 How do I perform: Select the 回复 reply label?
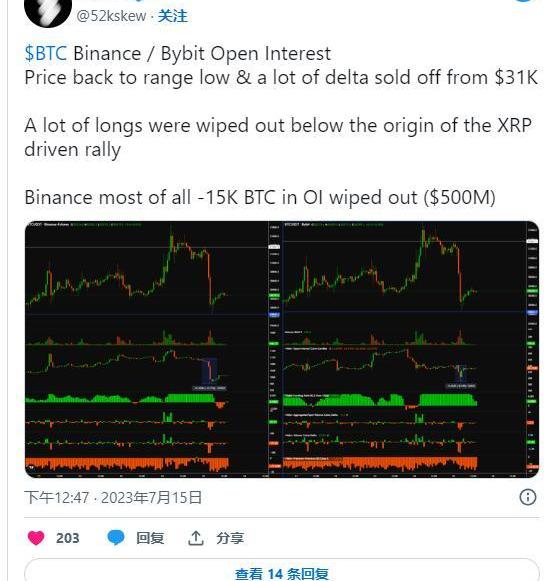[150, 538]
